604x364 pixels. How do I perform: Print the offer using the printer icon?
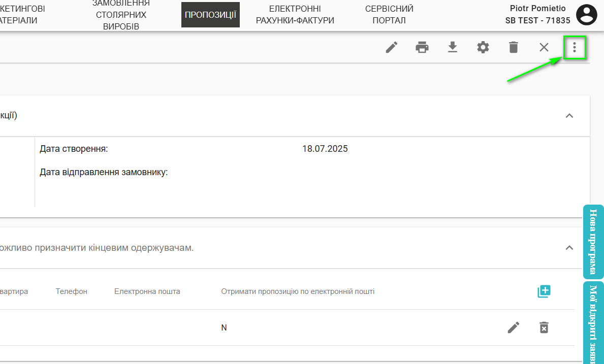[x=422, y=47]
